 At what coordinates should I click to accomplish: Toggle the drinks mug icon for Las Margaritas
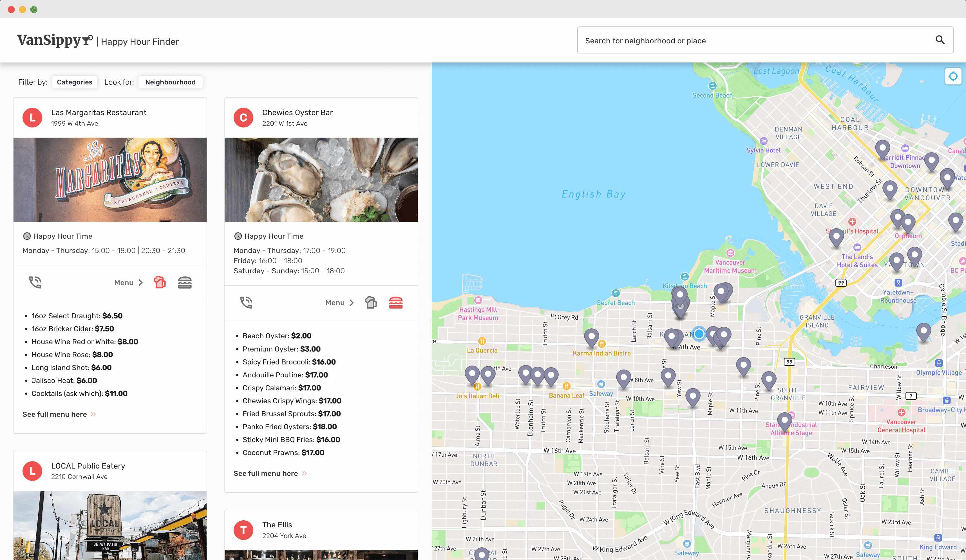pyautogui.click(x=160, y=283)
